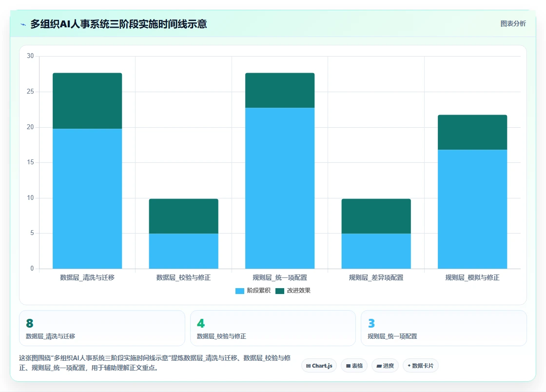Click the y-axis tick label 25
546x392 pixels.
pos(30,92)
